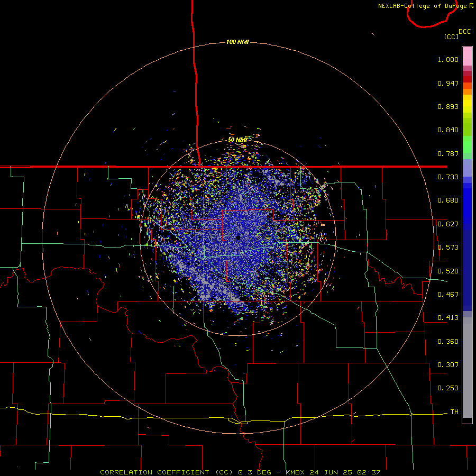Click the black radar site dot
The height and width of the screenshot is (476, 476).
click(239, 237)
